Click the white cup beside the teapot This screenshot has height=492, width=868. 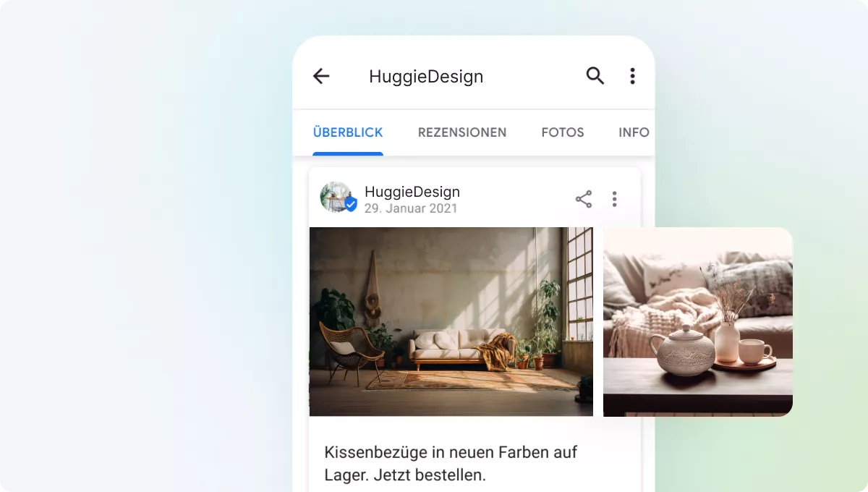click(x=754, y=351)
